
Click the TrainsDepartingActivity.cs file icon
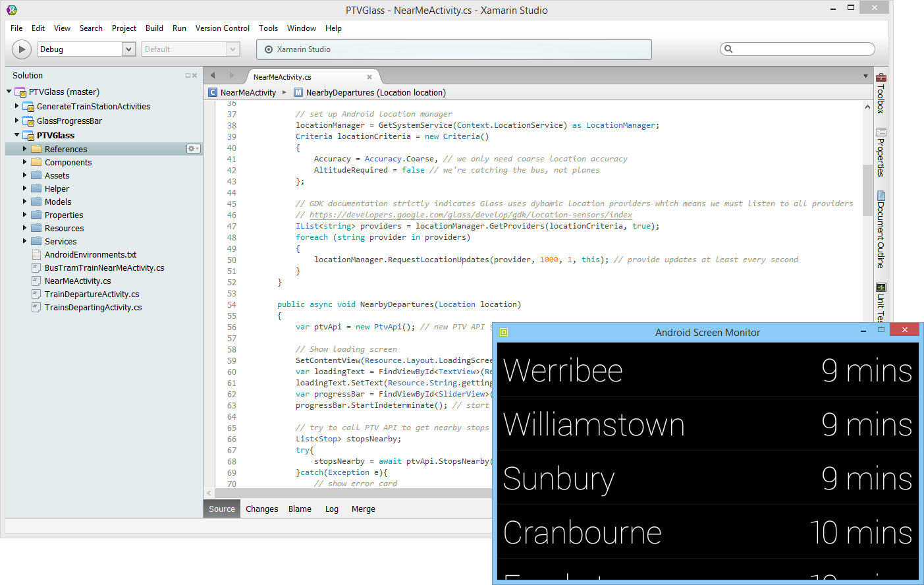tap(36, 307)
